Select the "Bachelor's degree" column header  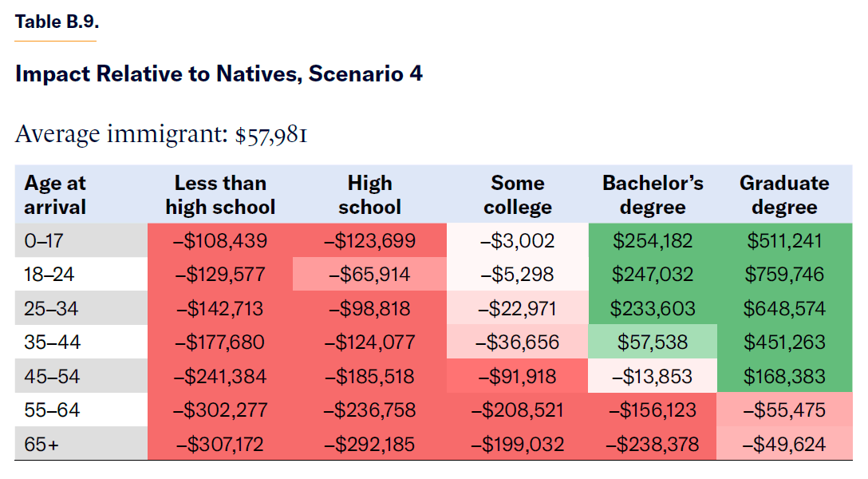pos(653,195)
